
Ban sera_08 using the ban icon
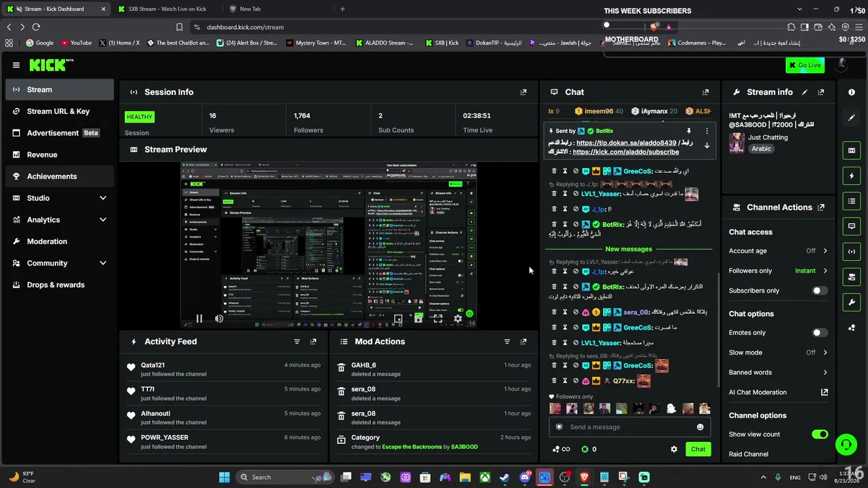coord(576,312)
